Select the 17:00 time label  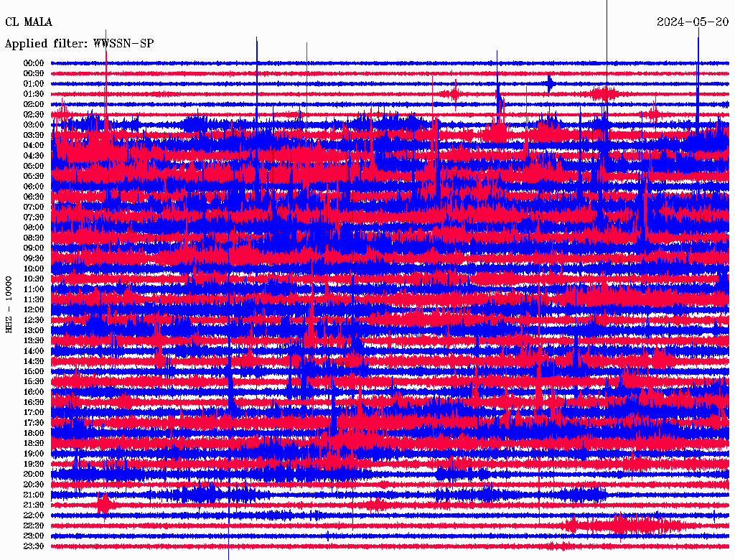coord(34,413)
